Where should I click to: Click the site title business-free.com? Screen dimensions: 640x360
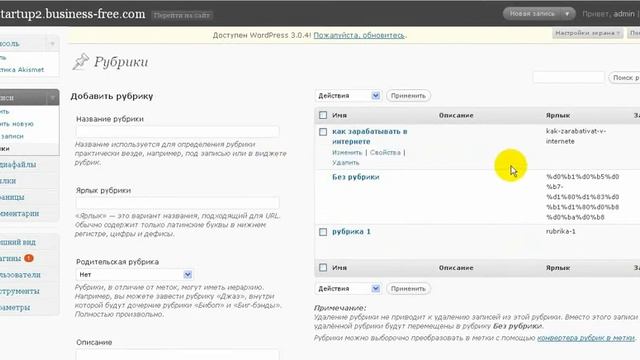point(73,14)
